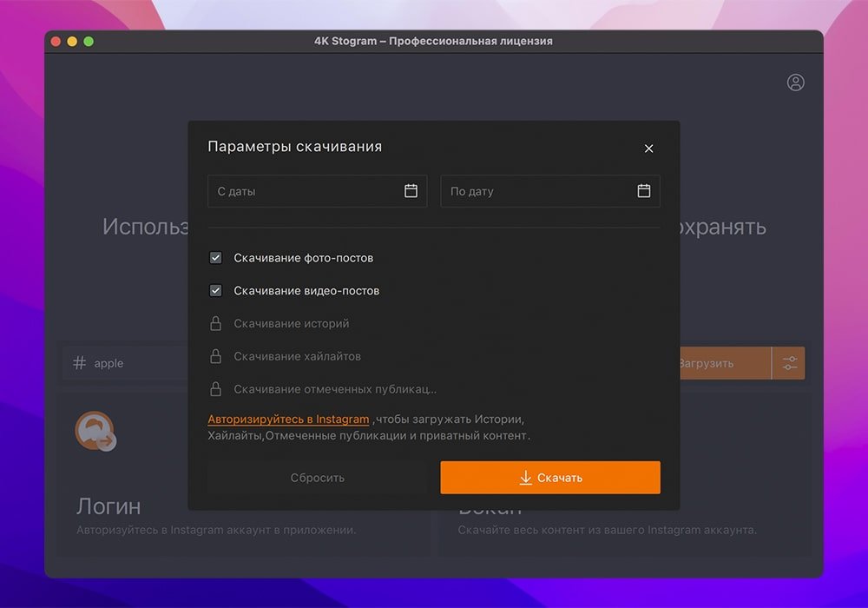Screen dimensions: 868x608
Task: Click the 'По дату' date field
Action: [536, 191]
